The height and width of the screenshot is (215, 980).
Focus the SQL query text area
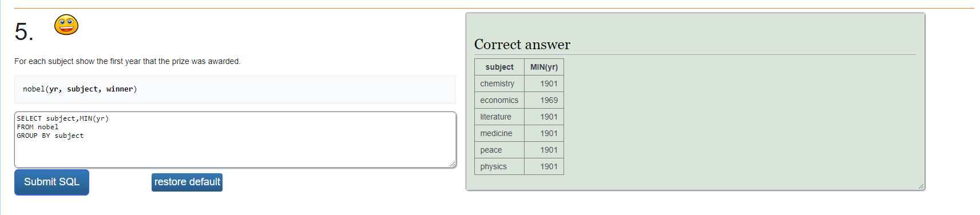coord(235,140)
